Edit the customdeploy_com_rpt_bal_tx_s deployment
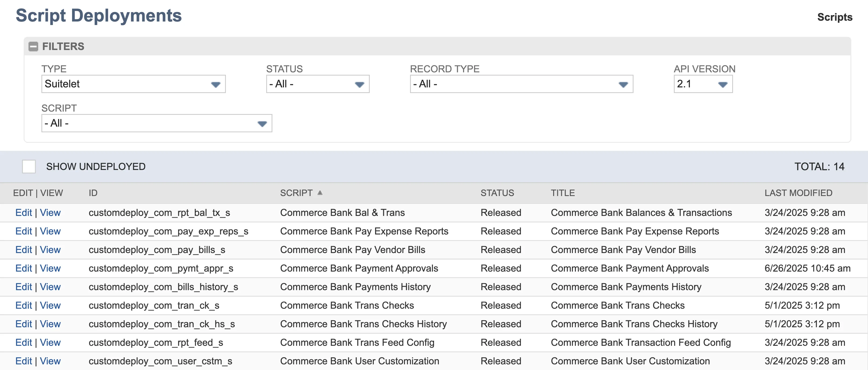Viewport: 868px width, 370px height. click(x=24, y=213)
